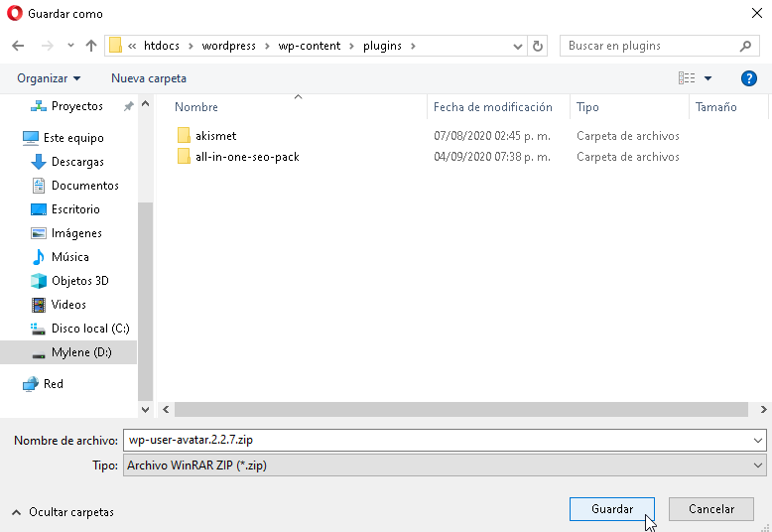Select the Mylene (D:) drive
The height and width of the screenshot is (532, 772).
(68, 352)
